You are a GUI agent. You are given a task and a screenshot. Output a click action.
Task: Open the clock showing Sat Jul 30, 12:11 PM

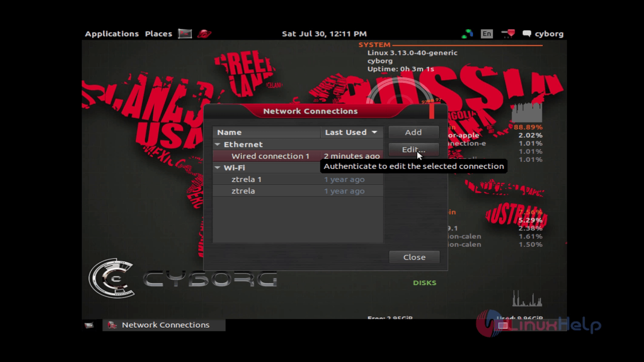pos(324,34)
